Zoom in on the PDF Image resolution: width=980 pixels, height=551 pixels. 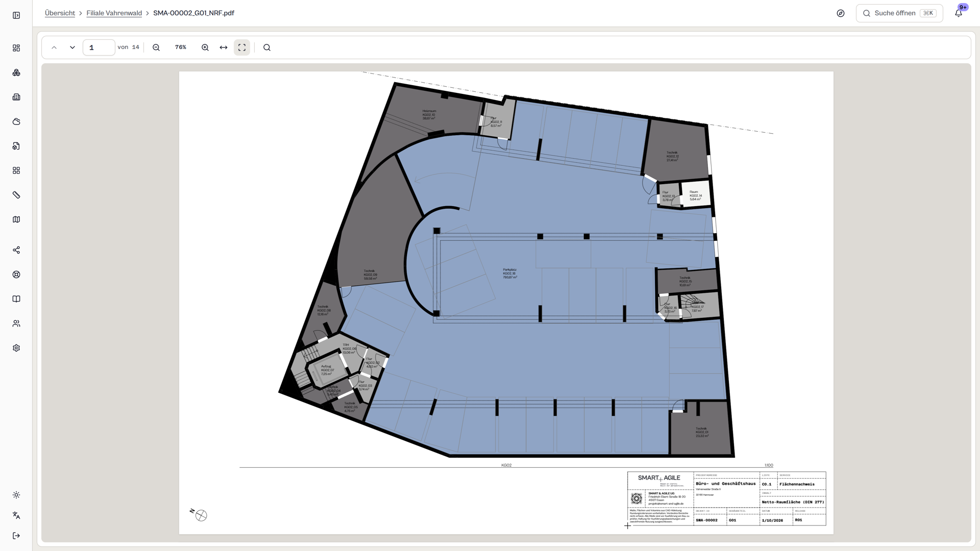click(205, 47)
